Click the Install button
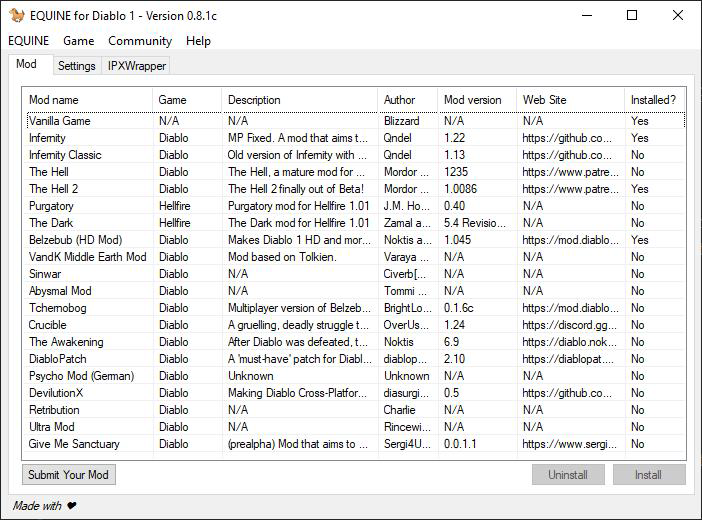Screen dimensions: 702x520 pyautogui.click(x=649, y=474)
